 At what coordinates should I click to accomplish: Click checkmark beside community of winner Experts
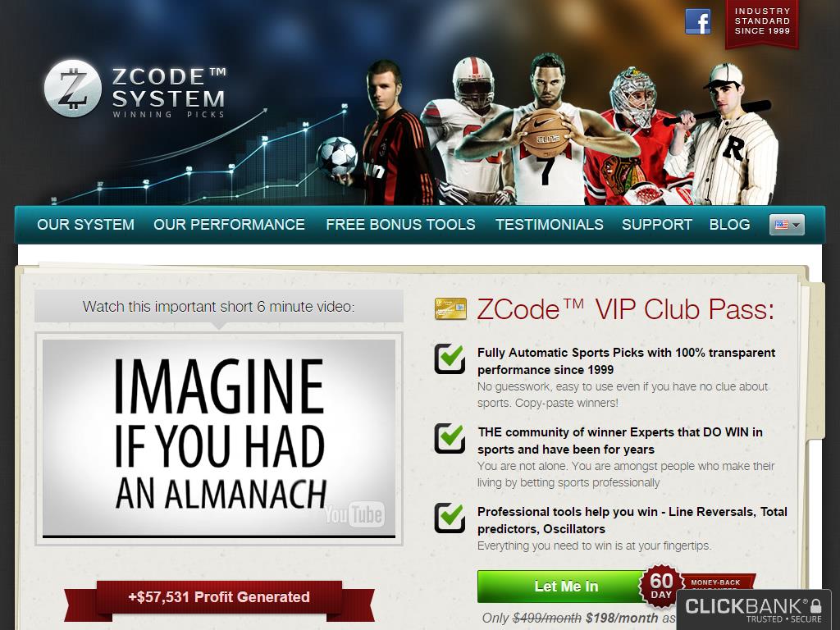click(x=450, y=438)
